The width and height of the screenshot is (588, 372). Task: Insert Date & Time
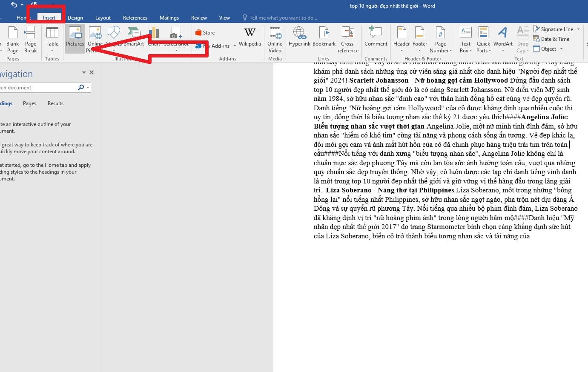[x=551, y=39]
